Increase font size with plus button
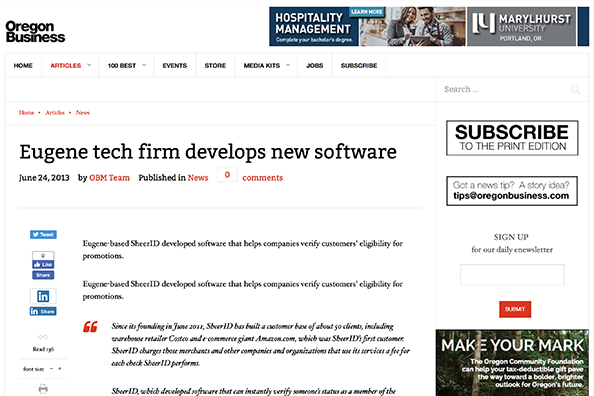This screenshot has height=396, width=594. click(x=60, y=369)
